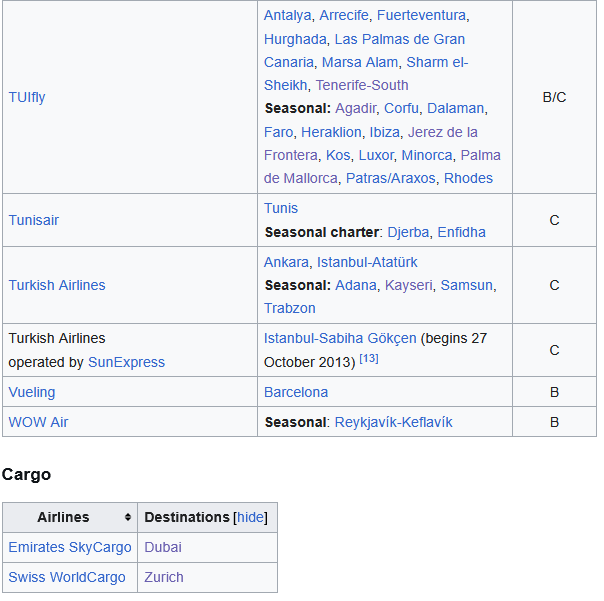
Task: Open the Turkish Airlines article
Action: point(57,285)
